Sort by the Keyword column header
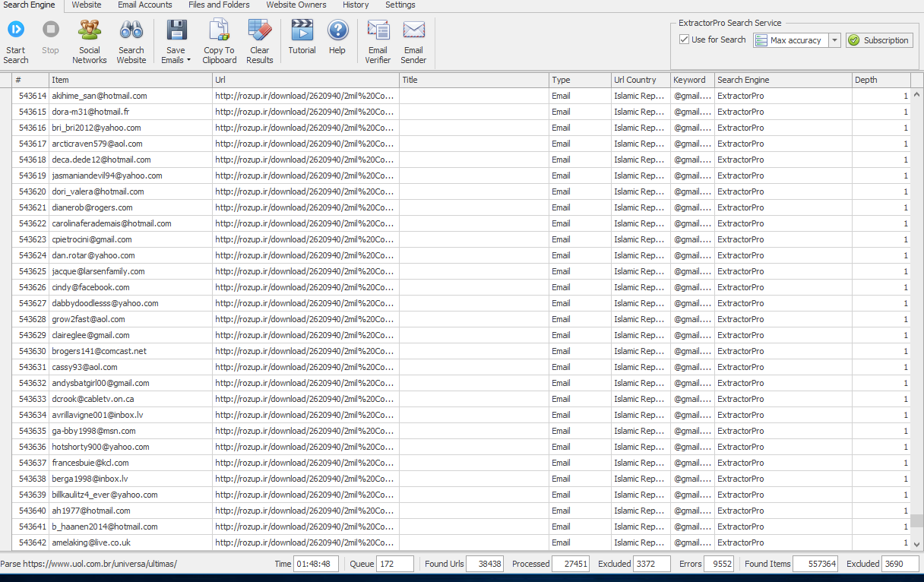The image size is (924, 582). [692, 80]
